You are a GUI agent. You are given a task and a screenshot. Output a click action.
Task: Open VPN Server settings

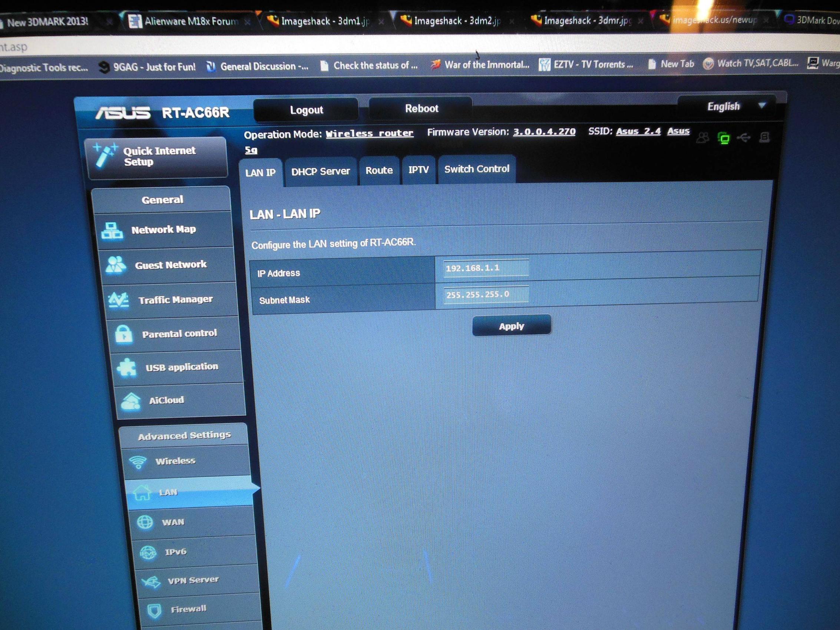[x=199, y=580]
